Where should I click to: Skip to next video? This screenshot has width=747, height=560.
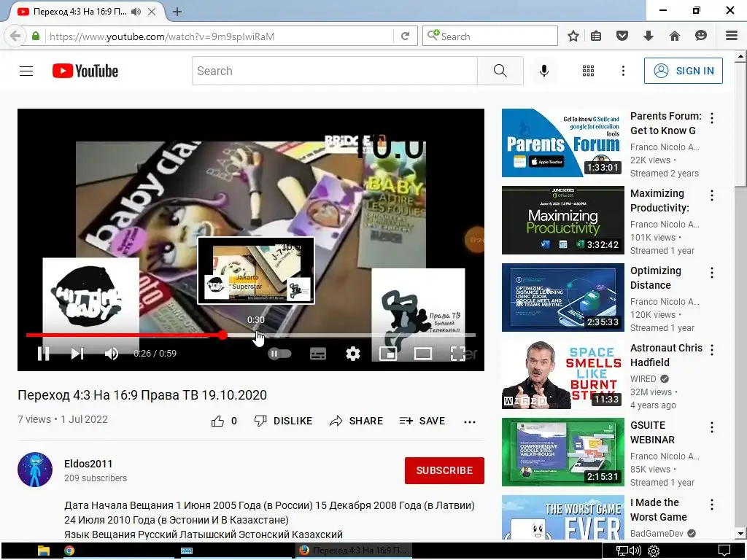[77, 354]
